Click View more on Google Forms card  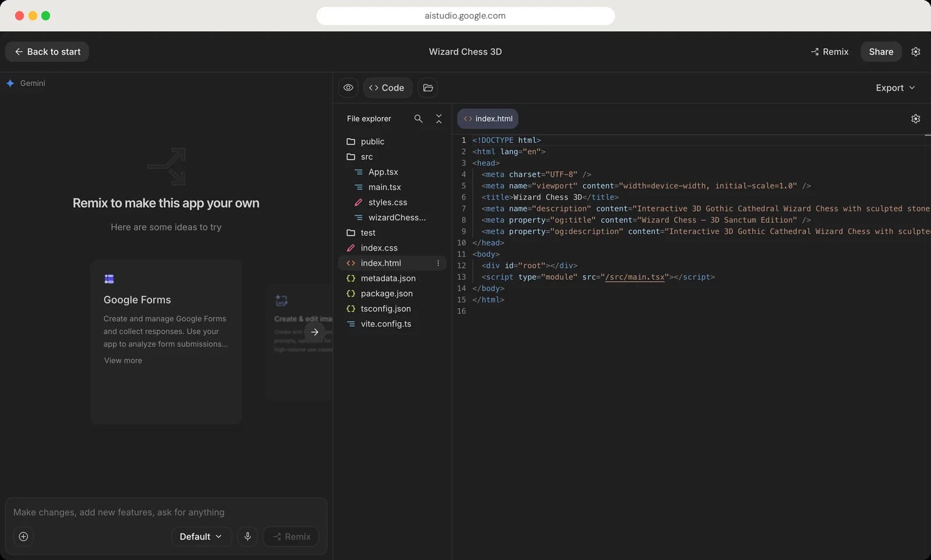[123, 361]
